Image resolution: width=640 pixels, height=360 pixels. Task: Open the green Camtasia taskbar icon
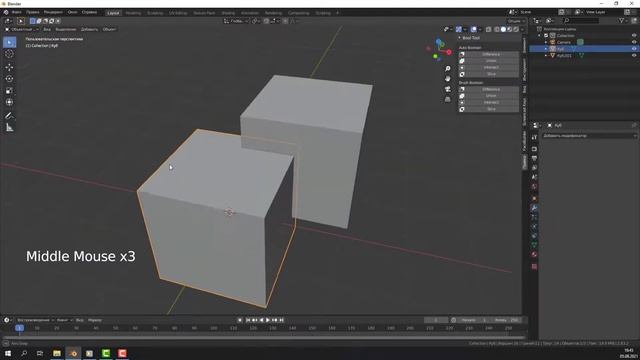point(106,353)
